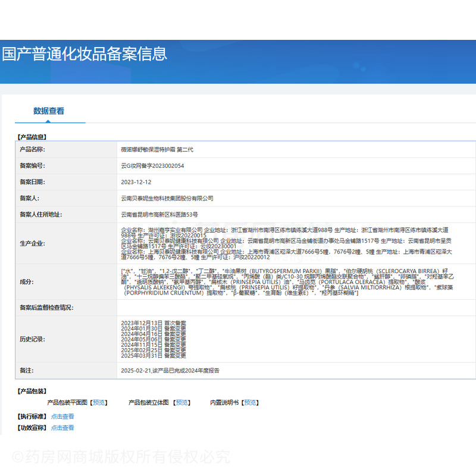View 执行标准 via its 点击查看 link
Image resolution: width=476 pixels, height=476 pixels.
tap(62, 416)
